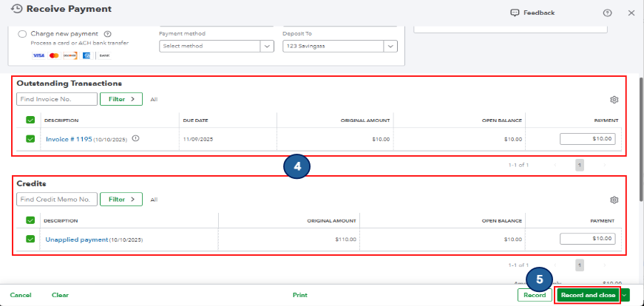Viewport: 644px width, 306px height.
Task: Click the Feedback speech bubble icon
Action: click(515, 13)
